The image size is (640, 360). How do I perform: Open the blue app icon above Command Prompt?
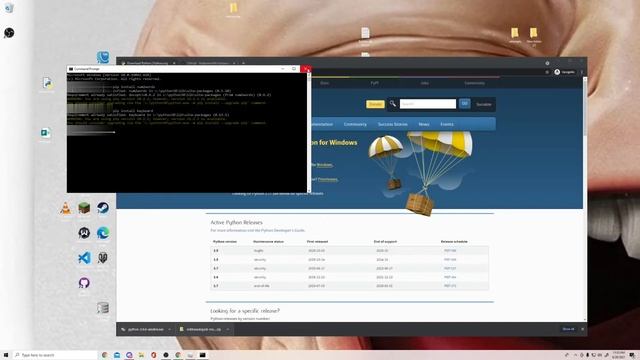pyautogui.click(x=103, y=57)
